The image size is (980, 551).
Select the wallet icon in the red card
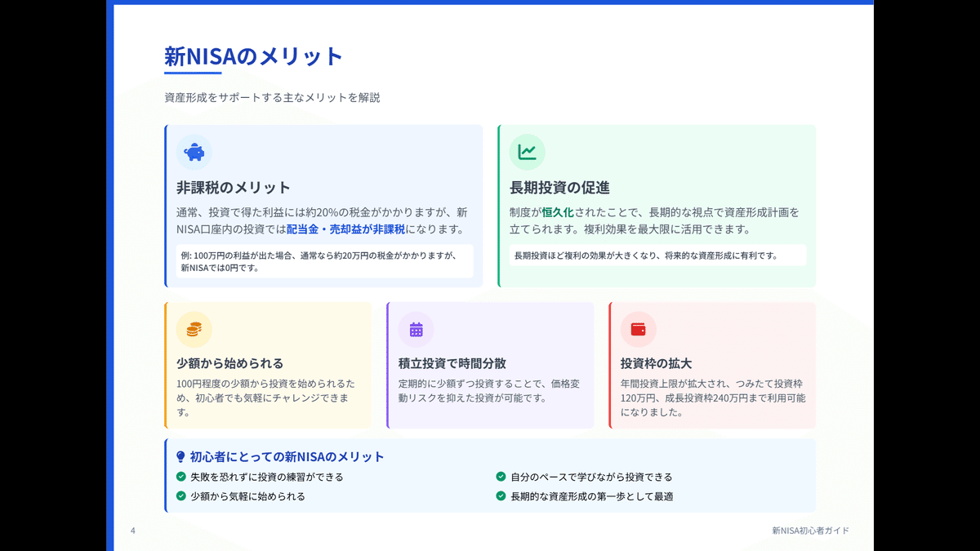(x=639, y=330)
